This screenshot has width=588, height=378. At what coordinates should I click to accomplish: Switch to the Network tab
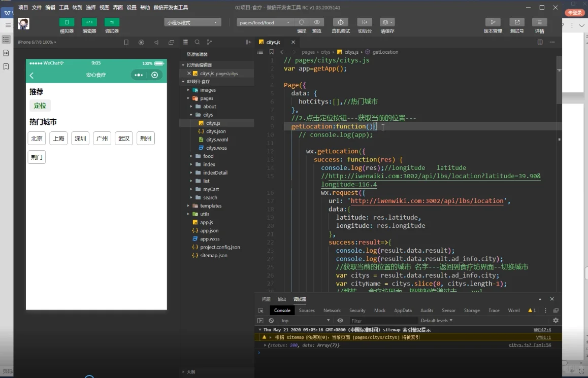coord(332,311)
